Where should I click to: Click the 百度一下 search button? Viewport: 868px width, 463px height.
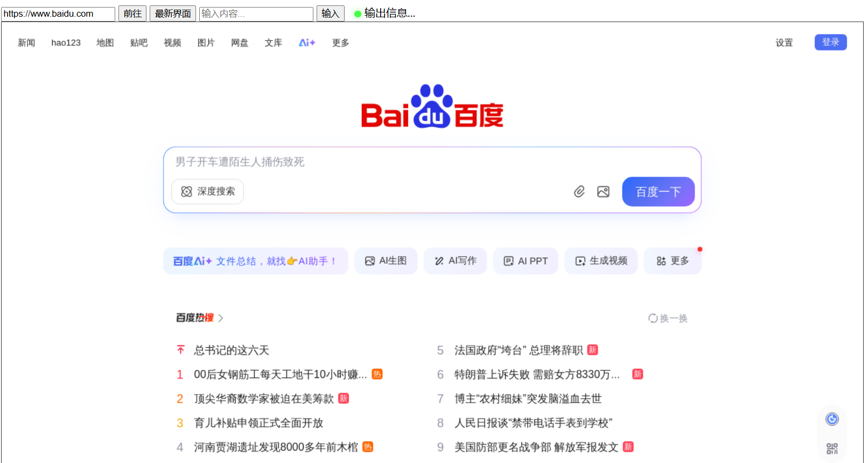coord(658,192)
